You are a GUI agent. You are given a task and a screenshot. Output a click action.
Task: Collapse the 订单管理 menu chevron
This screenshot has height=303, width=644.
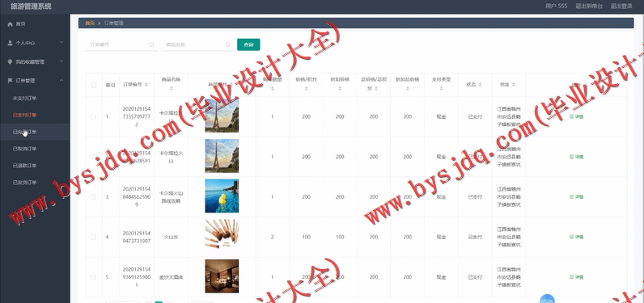coord(61,80)
